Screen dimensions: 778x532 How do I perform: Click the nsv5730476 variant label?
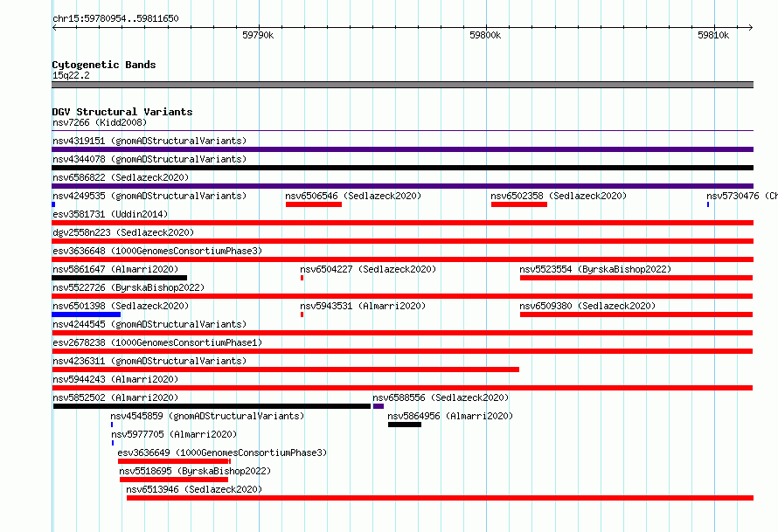[x=742, y=196]
